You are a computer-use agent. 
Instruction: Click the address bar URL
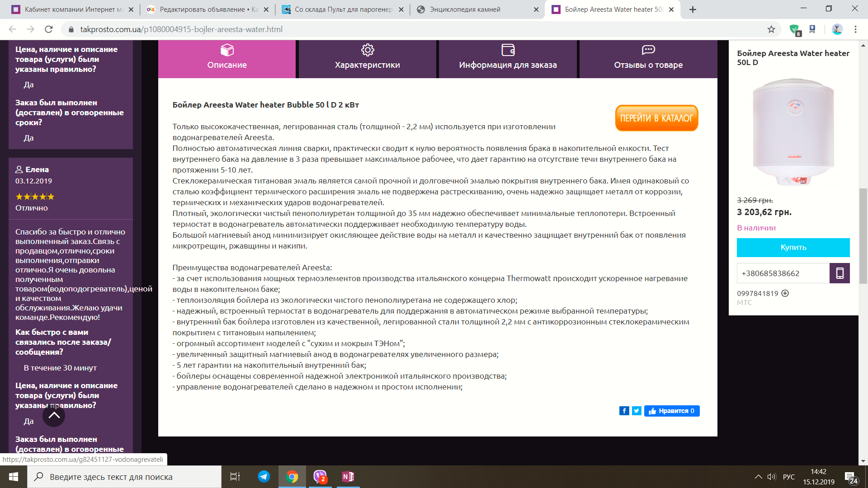[x=181, y=29]
